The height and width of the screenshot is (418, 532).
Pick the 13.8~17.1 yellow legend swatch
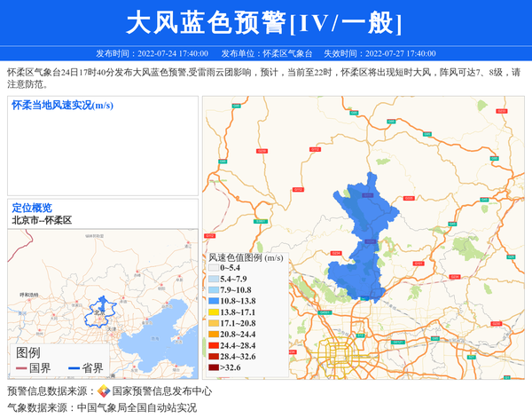(214, 312)
